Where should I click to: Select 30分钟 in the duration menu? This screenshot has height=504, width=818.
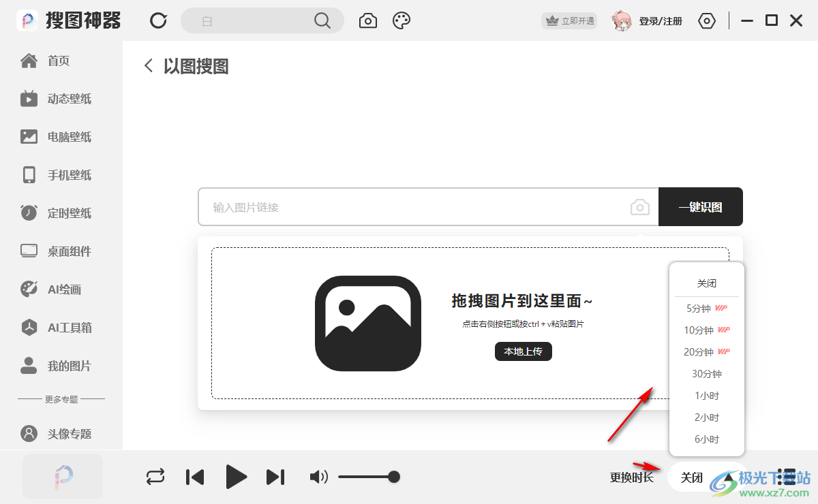point(707,374)
